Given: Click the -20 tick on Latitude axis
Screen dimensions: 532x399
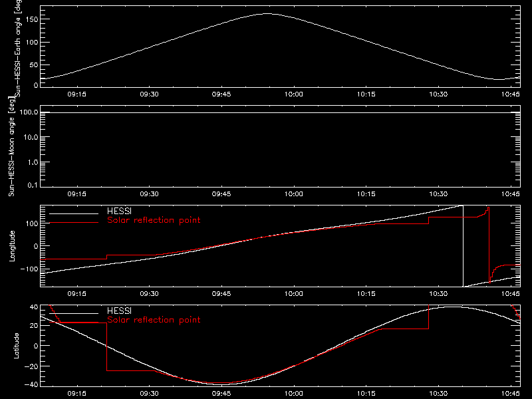Looking at the screenshot, I should click(31, 366).
